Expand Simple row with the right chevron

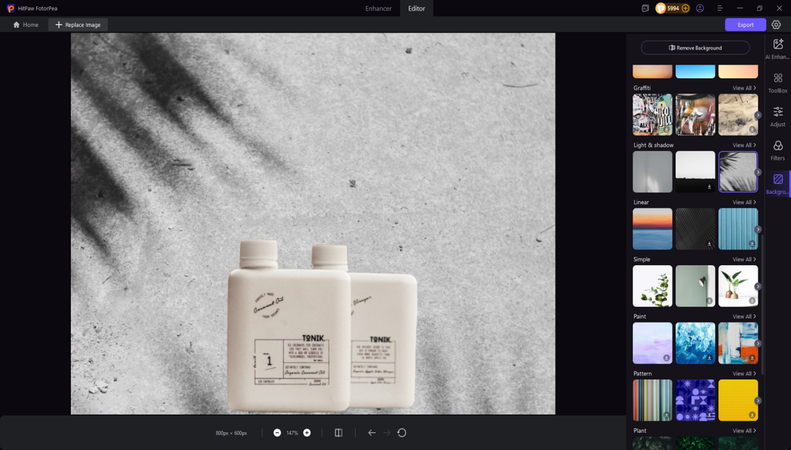(x=758, y=286)
